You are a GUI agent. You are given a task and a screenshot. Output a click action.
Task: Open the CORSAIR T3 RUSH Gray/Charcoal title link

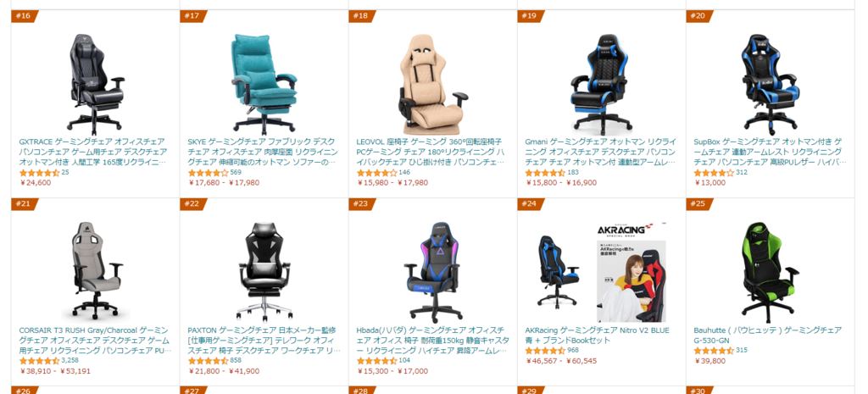(x=95, y=341)
